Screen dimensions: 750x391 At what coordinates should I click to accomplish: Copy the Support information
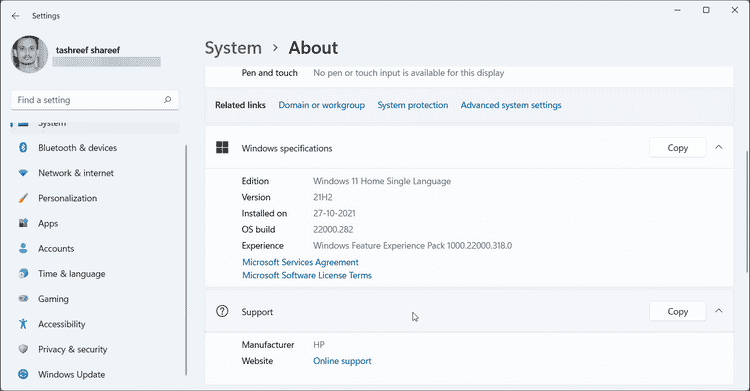click(677, 312)
